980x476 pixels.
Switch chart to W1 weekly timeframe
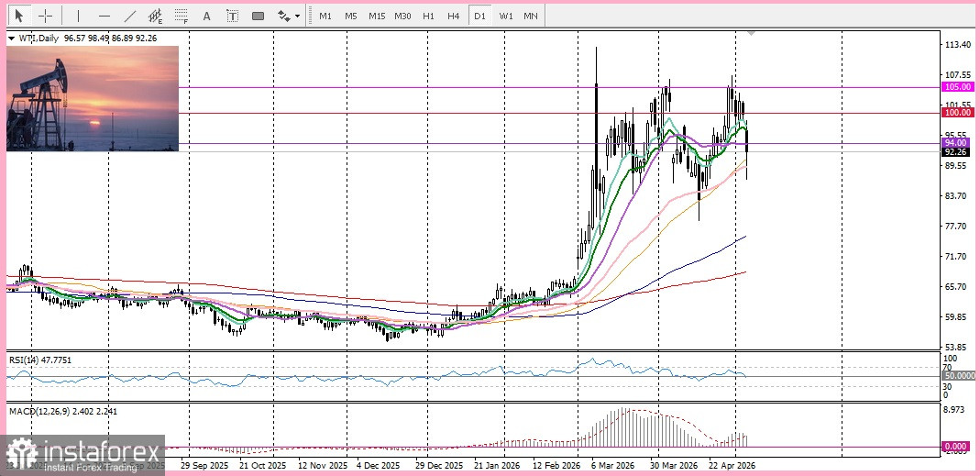[x=506, y=16]
